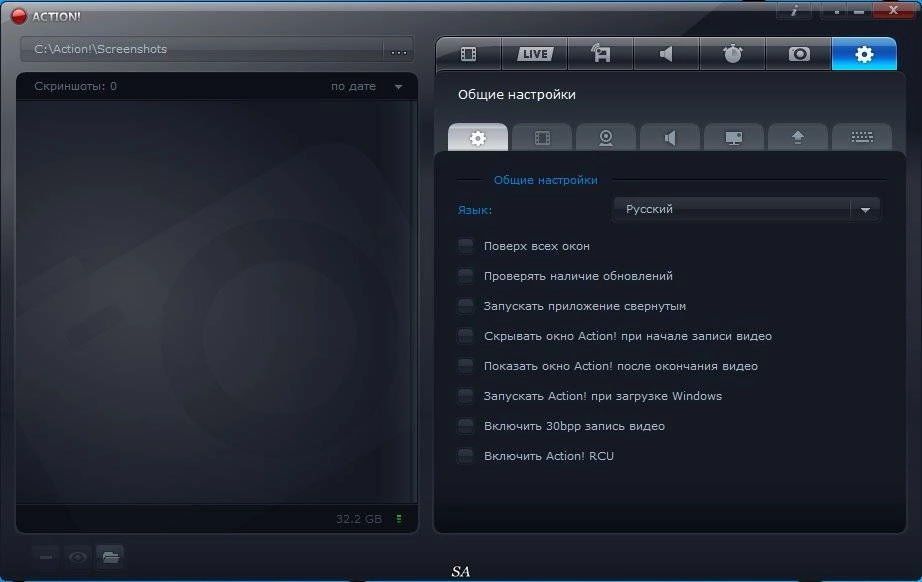Screen dimensions: 922x582
Task: Enable 'Проверять наличие обновлений' checkbox
Action: click(466, 276)
